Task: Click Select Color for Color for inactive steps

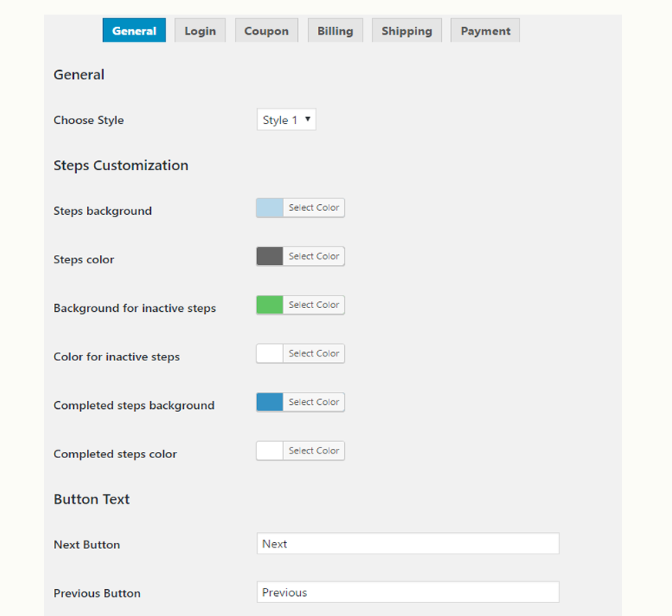Action: coord(314,353)
